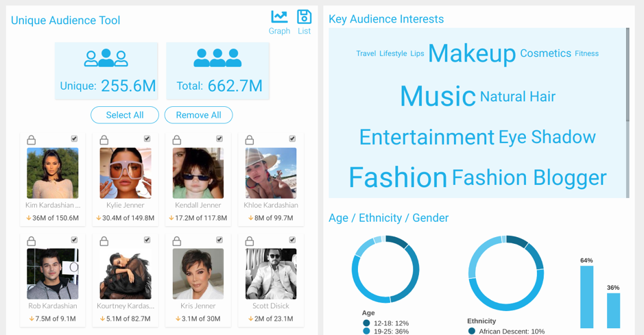Toggle lock on Scott Disick card

[250, 240]
